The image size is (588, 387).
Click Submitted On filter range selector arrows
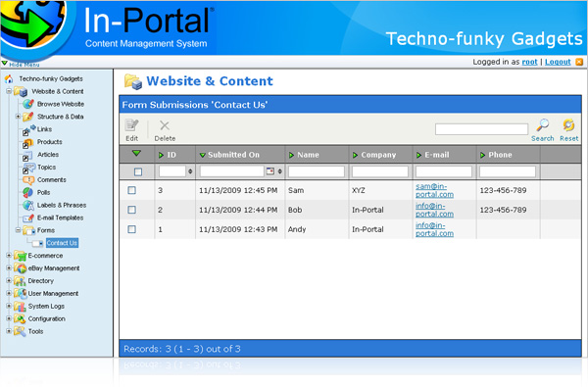point(279,171)
